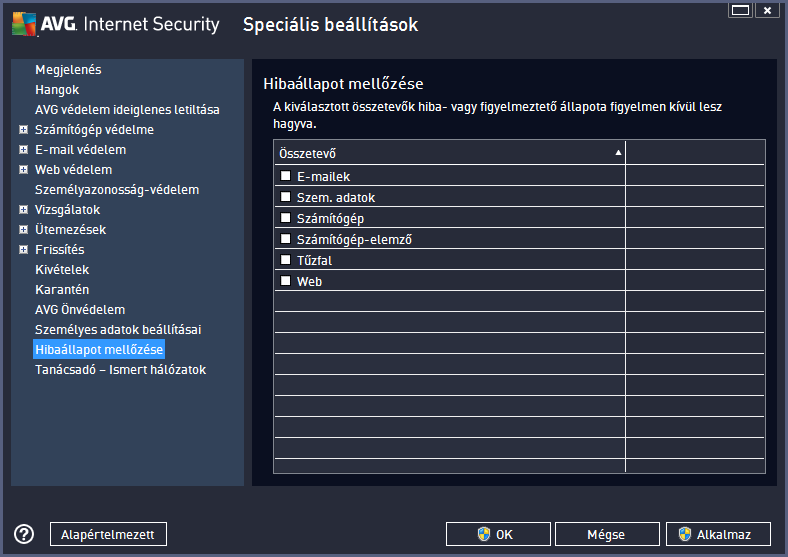This screenshot has width=788, height=557.
Task: Click the Szem. adatok row label
Action: pyautogui.click(x=336, y=198)
